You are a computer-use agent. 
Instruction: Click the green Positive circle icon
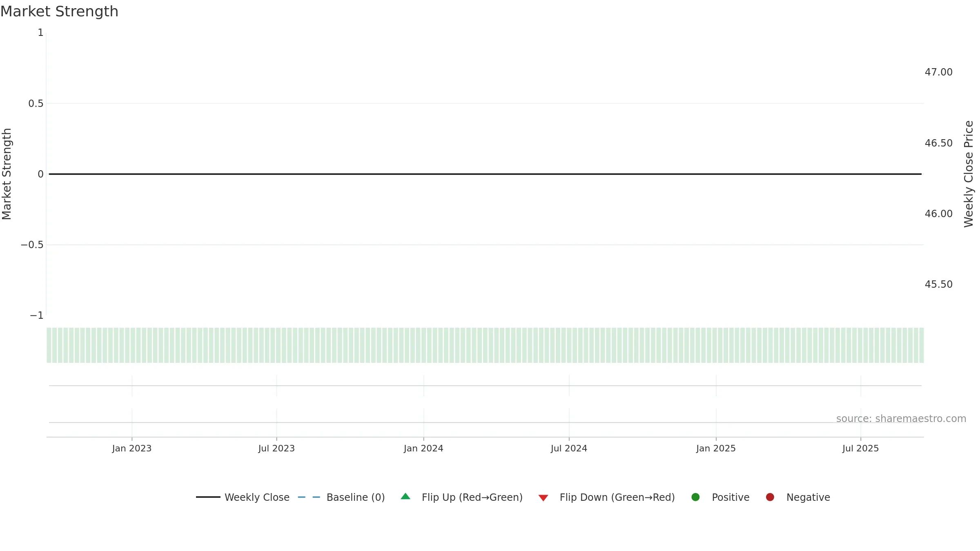696,497
